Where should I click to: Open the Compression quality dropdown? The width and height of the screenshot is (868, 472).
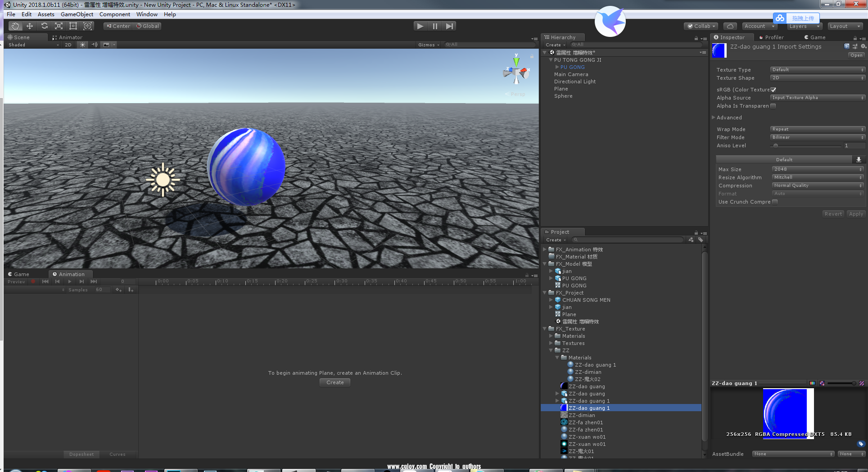pyautogui.click(x=818, y=186)
